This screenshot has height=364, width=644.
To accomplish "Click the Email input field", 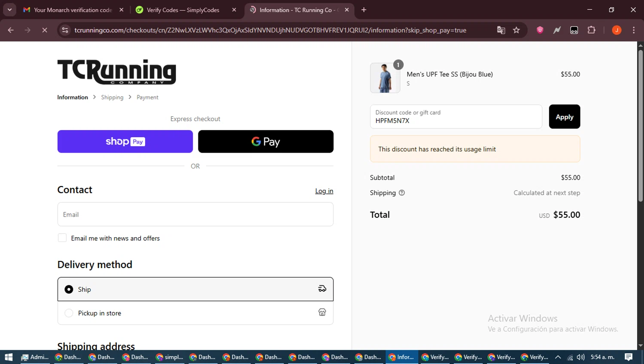I will click(195, 214).
